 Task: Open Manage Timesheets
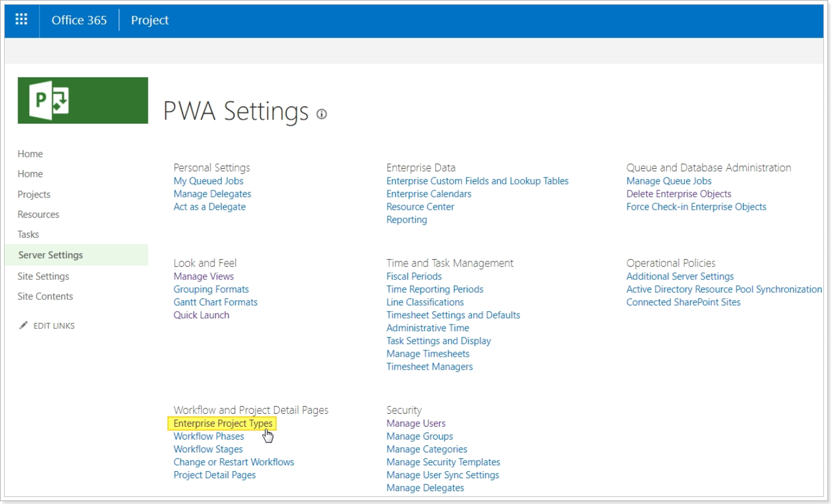pos(428,354)
